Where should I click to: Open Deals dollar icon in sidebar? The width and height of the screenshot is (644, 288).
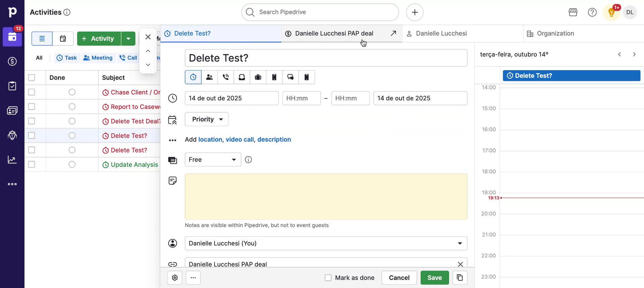tap(12, 61)
